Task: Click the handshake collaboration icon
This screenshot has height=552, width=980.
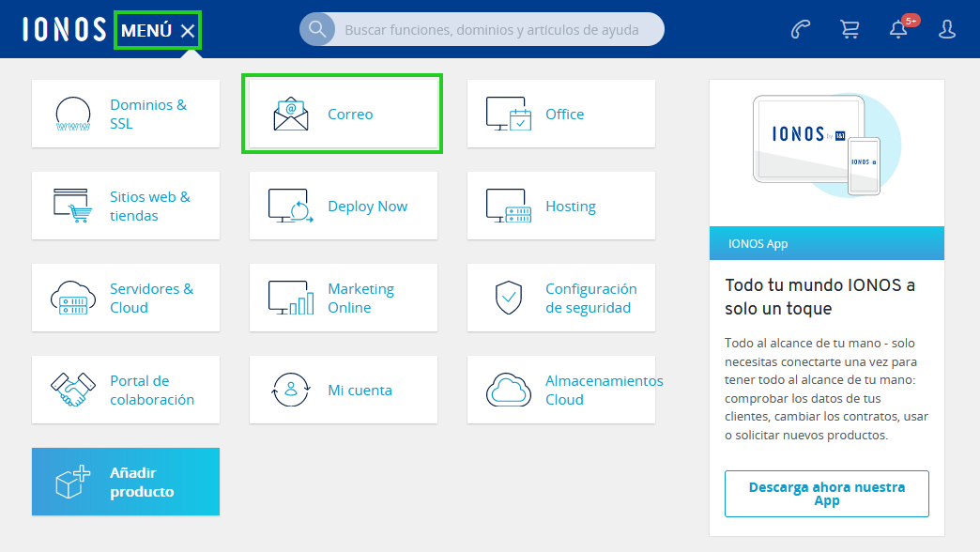Action: click(x=73, y=390)
